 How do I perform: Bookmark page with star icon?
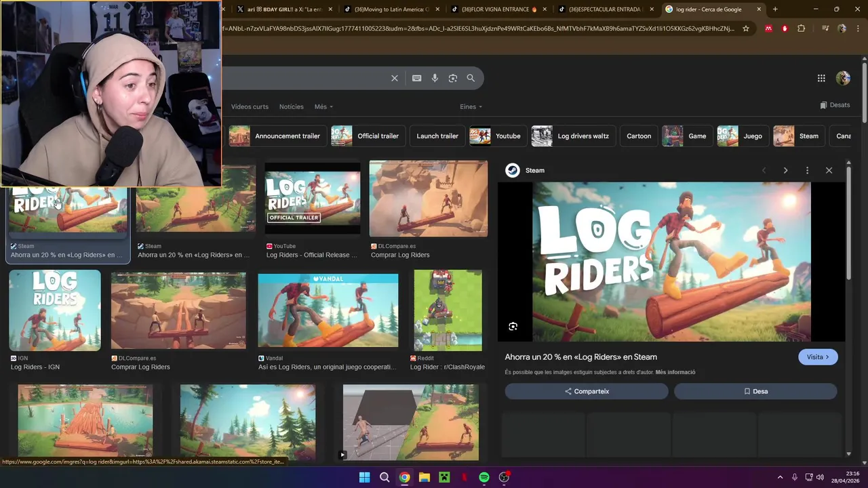tap(746, 28)
